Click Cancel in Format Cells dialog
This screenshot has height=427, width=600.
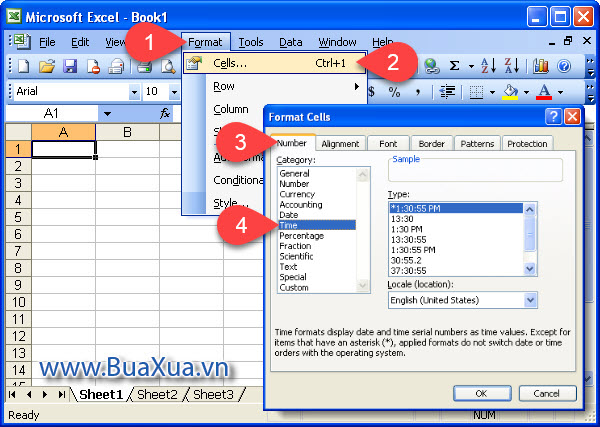coord(547,393)
